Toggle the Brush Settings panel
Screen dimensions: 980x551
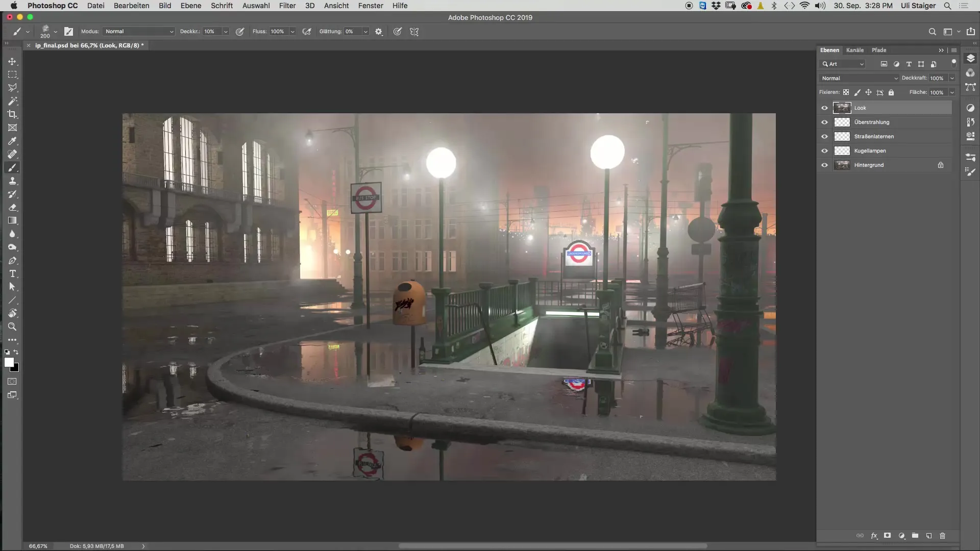coord(69,32)
